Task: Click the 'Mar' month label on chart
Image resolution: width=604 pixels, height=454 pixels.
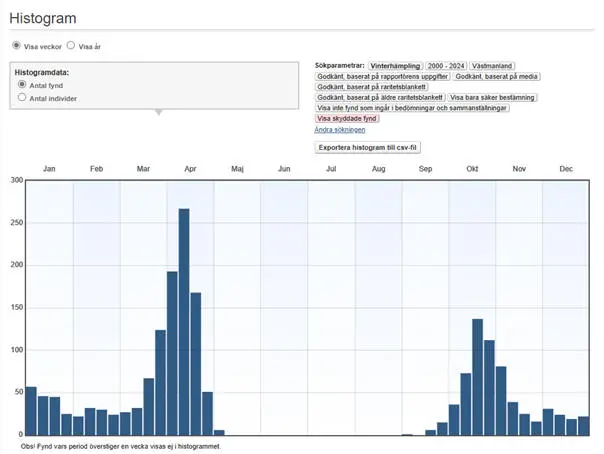Action: 143,169
